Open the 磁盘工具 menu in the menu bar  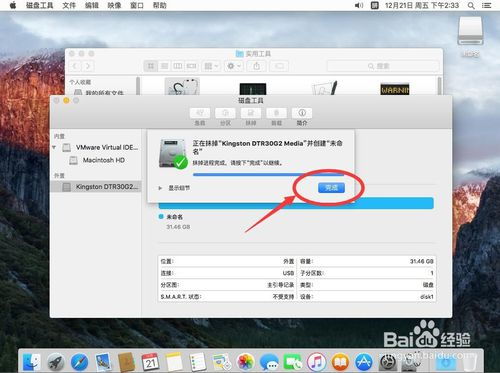[39, 5]
